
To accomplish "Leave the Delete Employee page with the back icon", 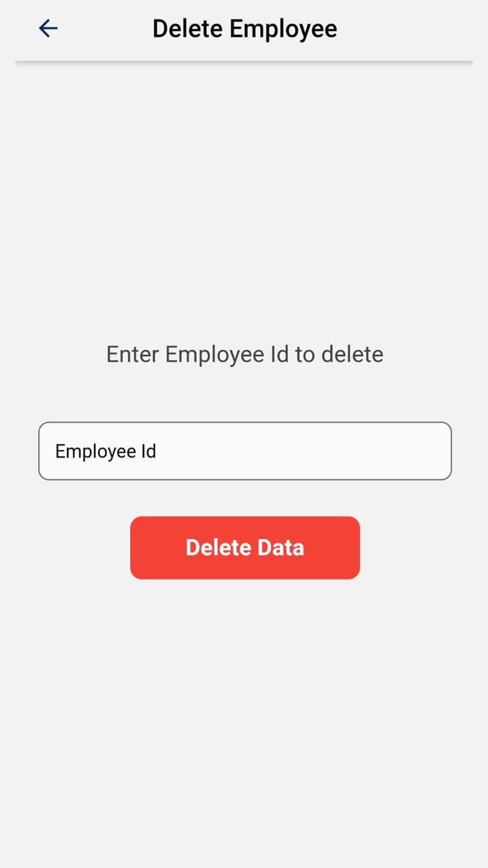I will (x=48, y=28).
